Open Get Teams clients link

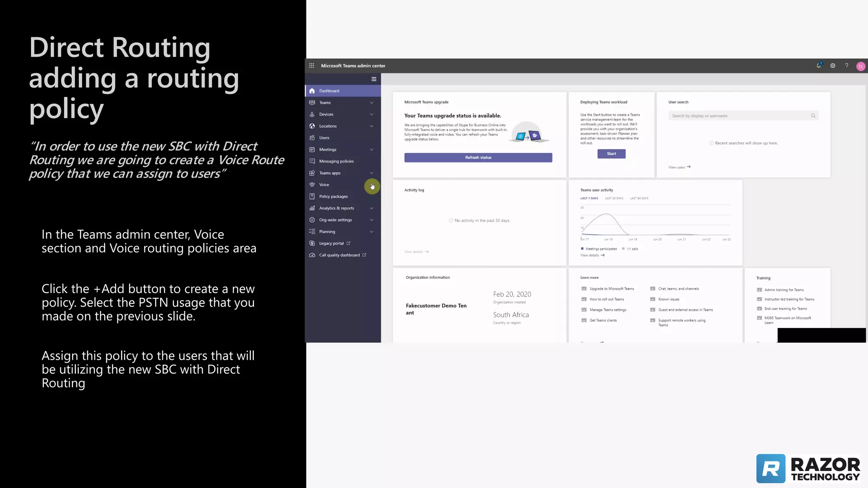[603, 321]
